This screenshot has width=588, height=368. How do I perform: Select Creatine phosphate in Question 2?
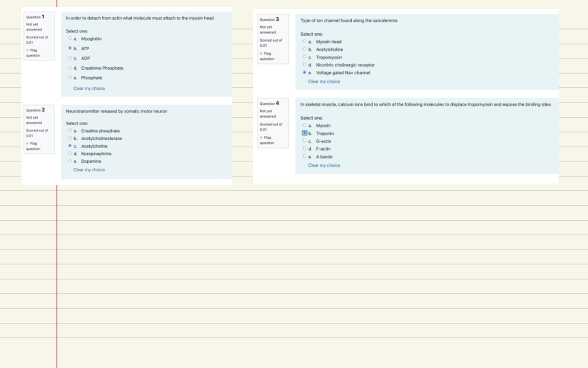[70, 131]
